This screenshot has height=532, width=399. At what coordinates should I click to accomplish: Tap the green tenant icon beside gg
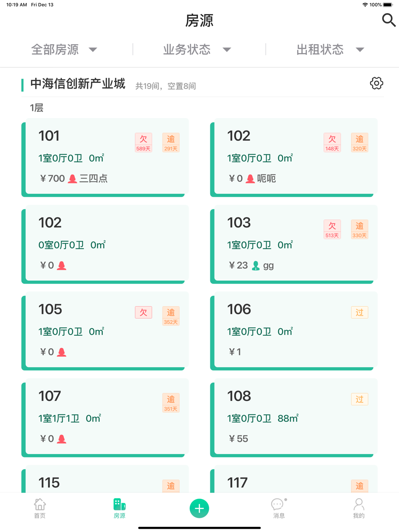pos(256,266)
